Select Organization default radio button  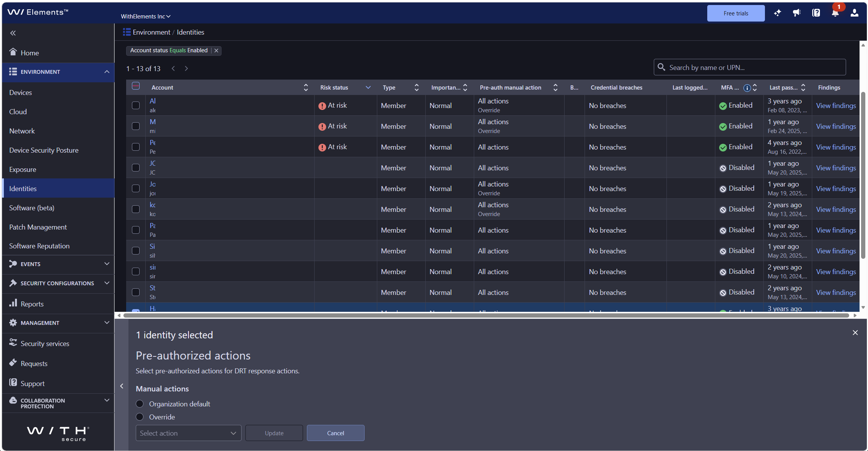click(x=140, y=404)
